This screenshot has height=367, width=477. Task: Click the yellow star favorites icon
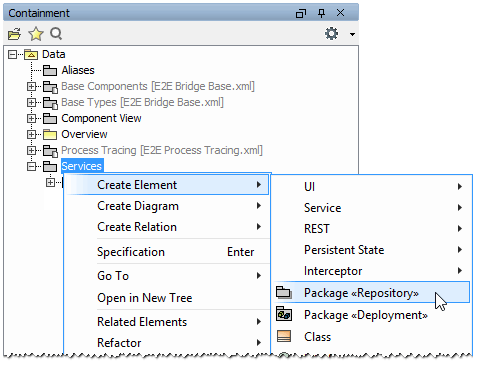(36, 34)
